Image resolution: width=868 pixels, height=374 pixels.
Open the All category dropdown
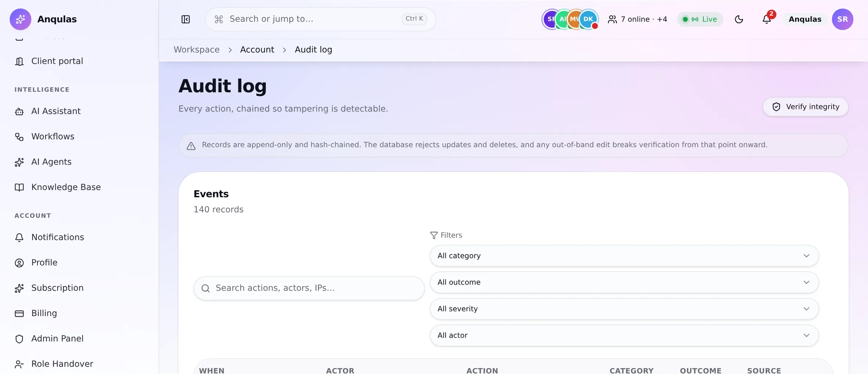click(x=624, y=256)
